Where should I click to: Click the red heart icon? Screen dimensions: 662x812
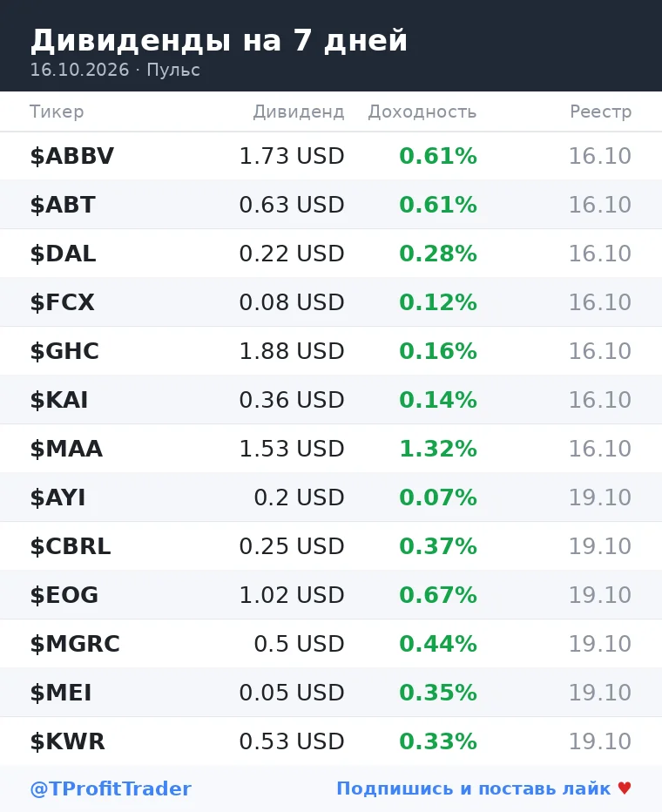[625, 788]
